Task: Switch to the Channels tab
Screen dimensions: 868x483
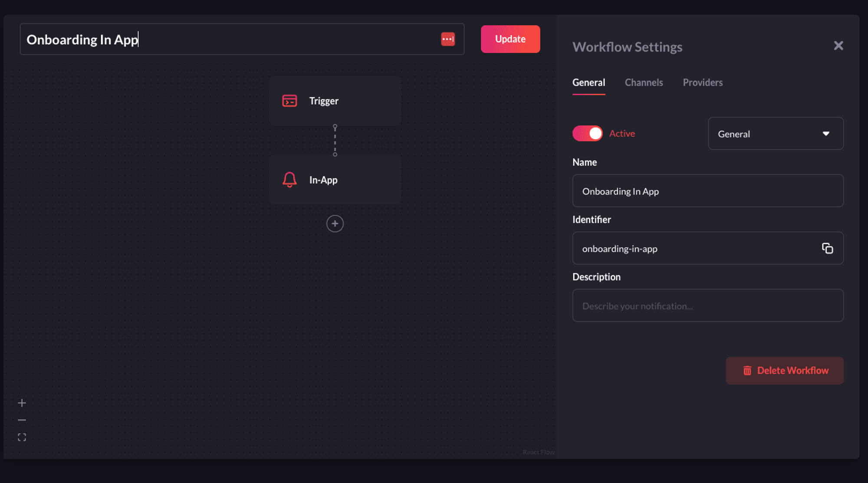Action: (x=644, y=83)
